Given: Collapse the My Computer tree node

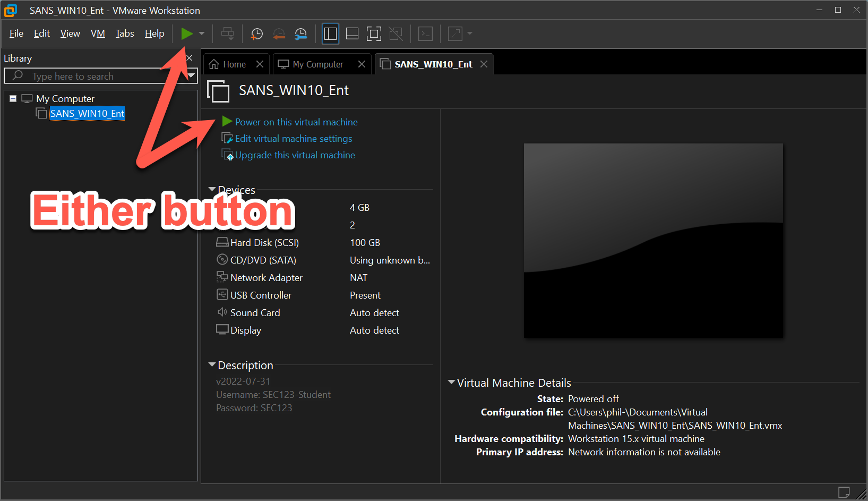Looking at the screenshot, I should point(13,99).
